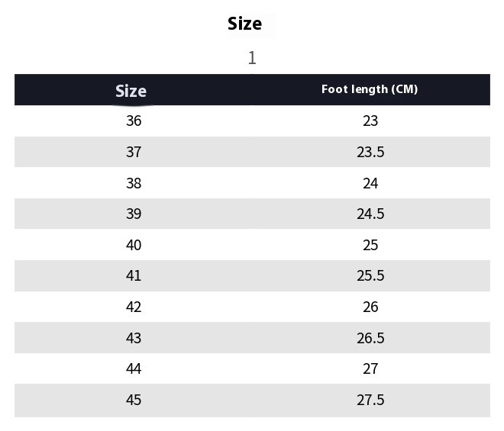Click the 23.5 foot length cell

370,152
